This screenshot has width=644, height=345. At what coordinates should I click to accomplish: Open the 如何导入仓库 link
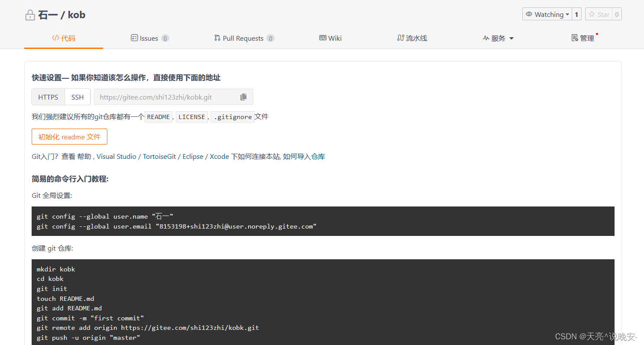[304, 157]
